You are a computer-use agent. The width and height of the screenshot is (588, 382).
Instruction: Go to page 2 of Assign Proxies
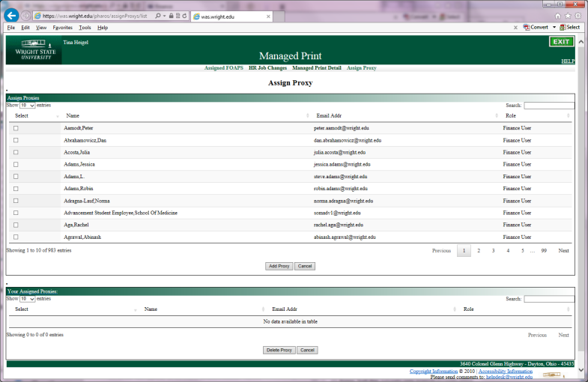(x=479, y=250)
